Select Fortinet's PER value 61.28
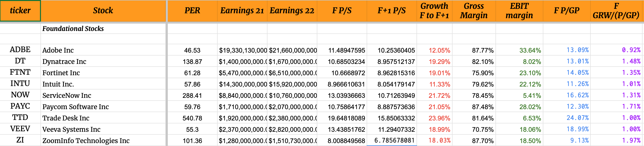The width and height of the screenshot is (644, 146). click(x=192, y=73)
